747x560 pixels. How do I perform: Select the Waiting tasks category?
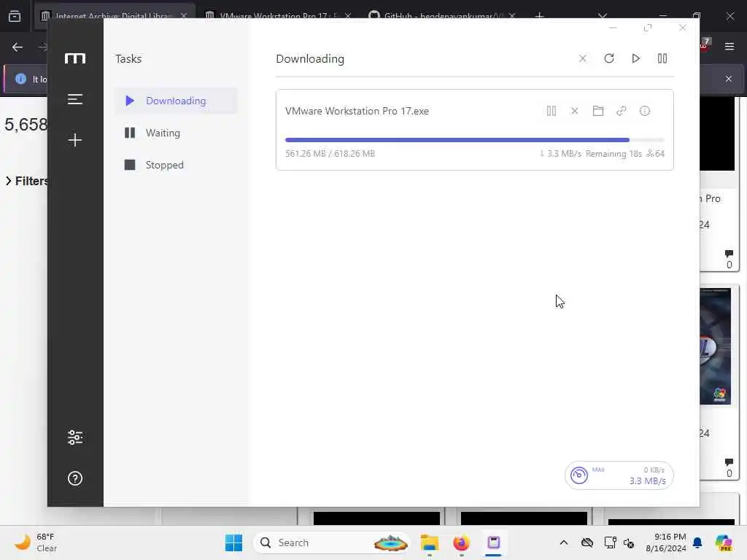coord(177,133)
